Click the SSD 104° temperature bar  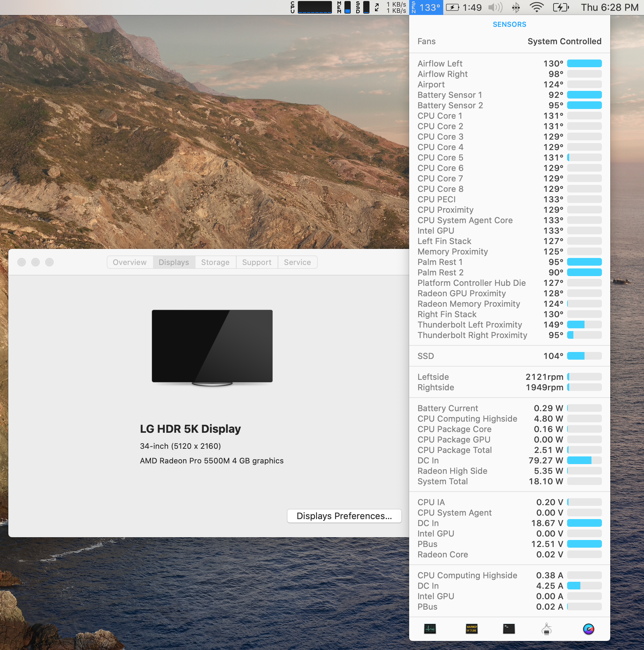coord(585,356)
